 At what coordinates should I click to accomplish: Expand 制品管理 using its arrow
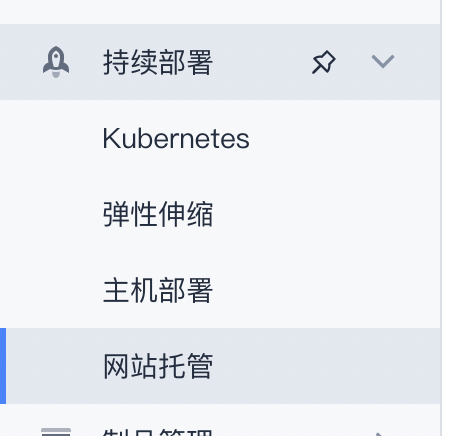coord(381,434)
